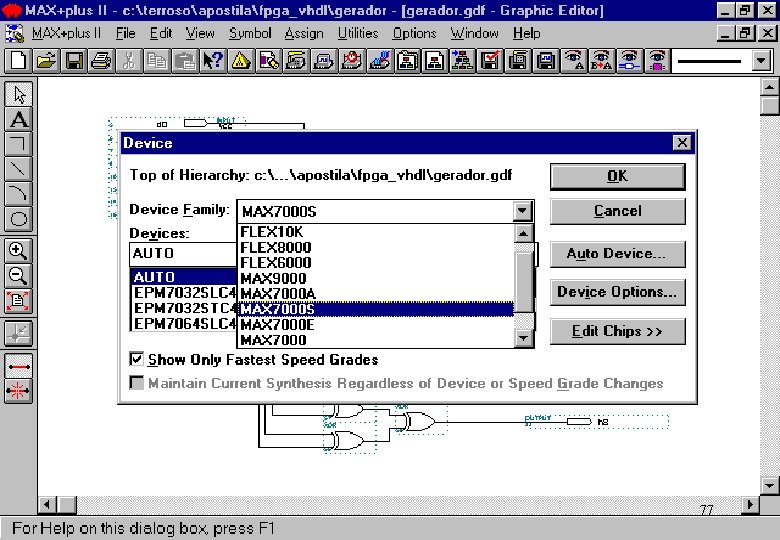Close the Device dialog with X

(x=682, y=143)
